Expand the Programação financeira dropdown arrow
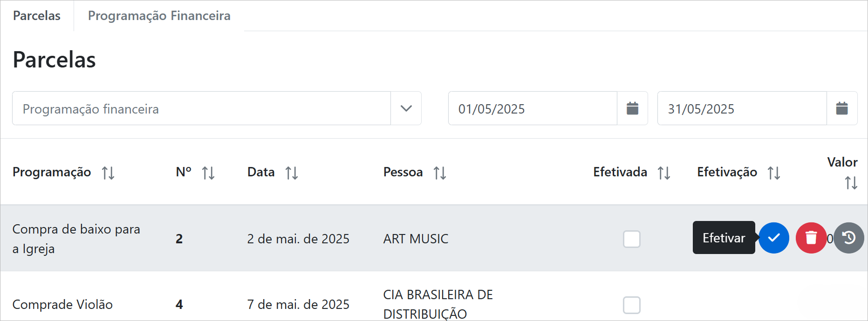868x321 pixels. coord(406,108)
